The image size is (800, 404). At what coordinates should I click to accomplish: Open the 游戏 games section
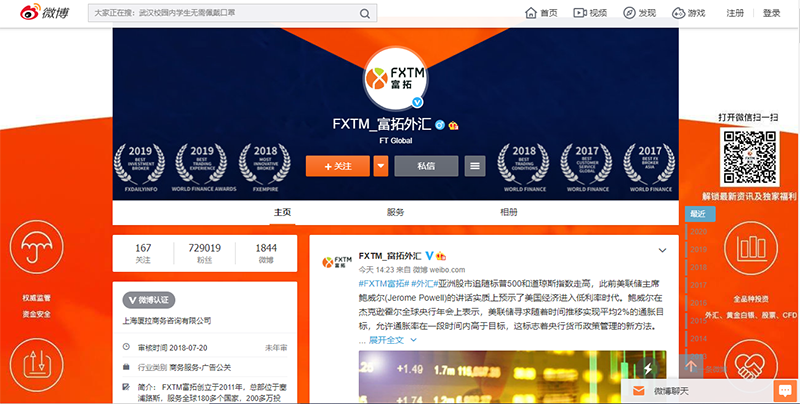688,13
